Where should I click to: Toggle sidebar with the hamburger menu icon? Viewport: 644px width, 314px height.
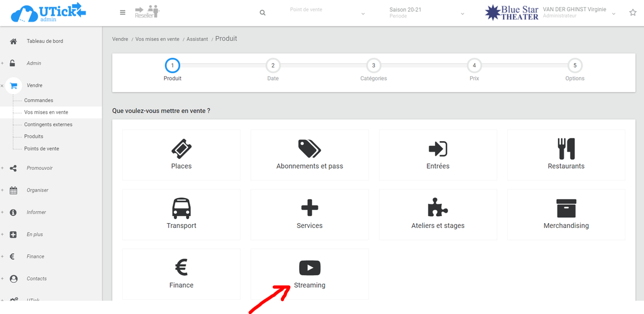point(122,13)
